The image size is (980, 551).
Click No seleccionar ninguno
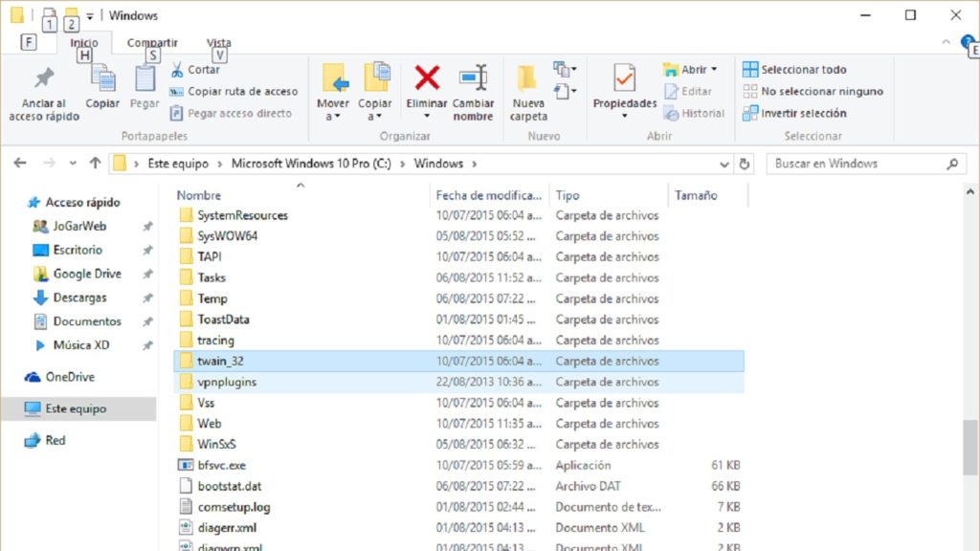click(813, 91)
